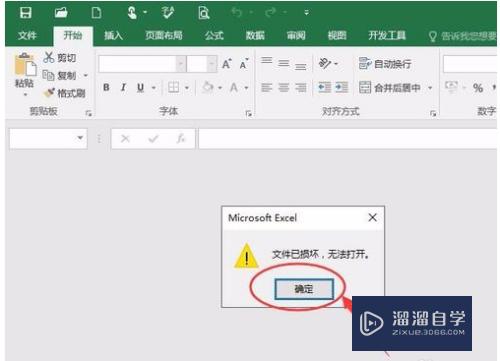
Task: Toggle Italic formatting
Action: point(123,88)
